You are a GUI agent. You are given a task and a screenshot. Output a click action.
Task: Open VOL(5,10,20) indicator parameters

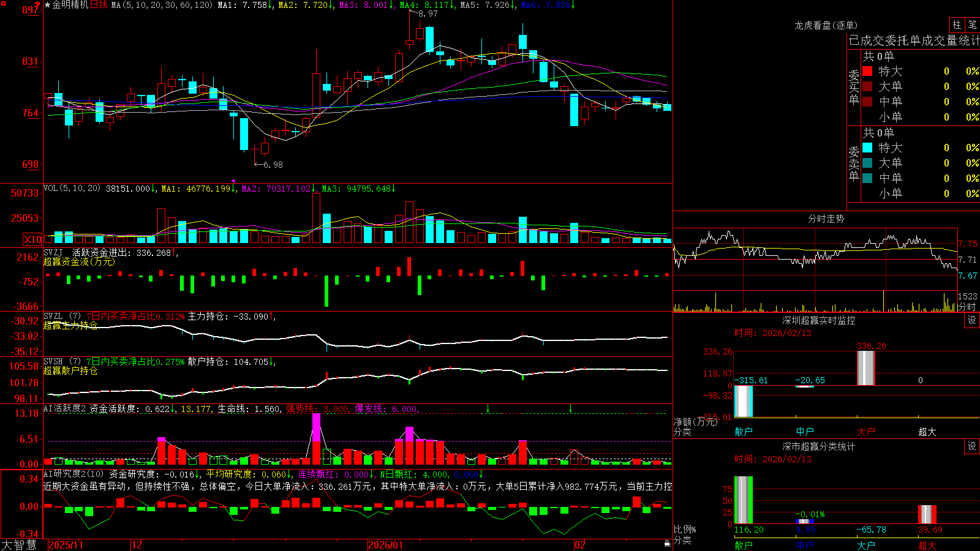pyautogui.click(x=72, y=189)
